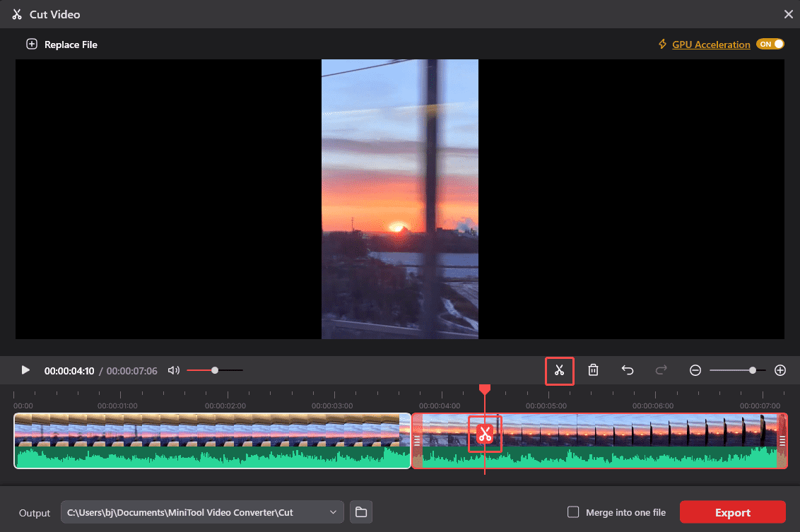The image size is (800, 532).
Task: Turn off the GPU Acceleration switch
Action: (x=770, y=45)
